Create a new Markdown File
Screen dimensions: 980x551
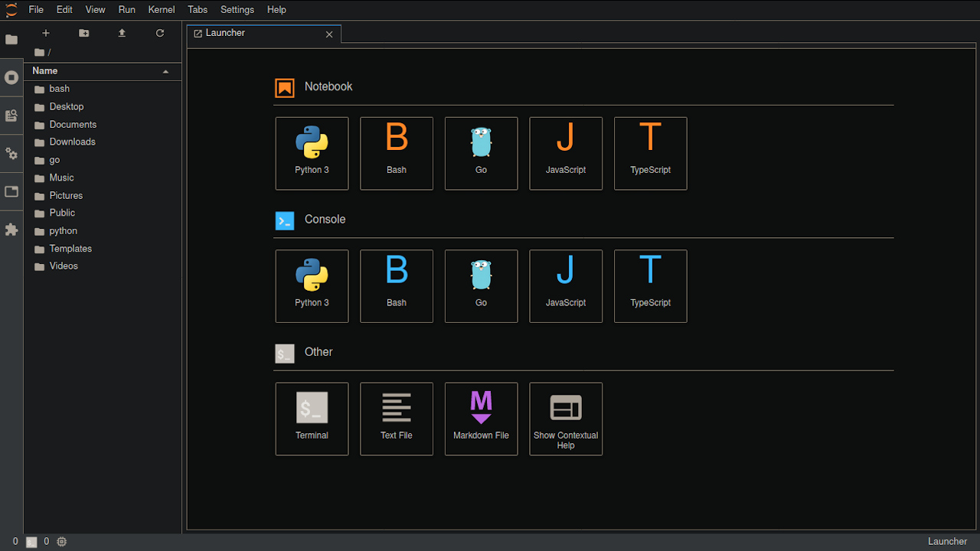point(482,419)
